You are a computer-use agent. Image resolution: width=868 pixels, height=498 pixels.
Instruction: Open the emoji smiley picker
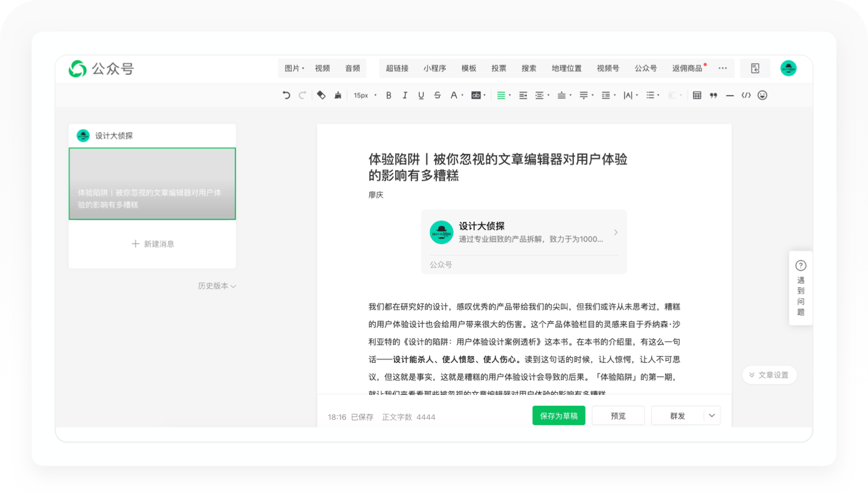point(763,96)
